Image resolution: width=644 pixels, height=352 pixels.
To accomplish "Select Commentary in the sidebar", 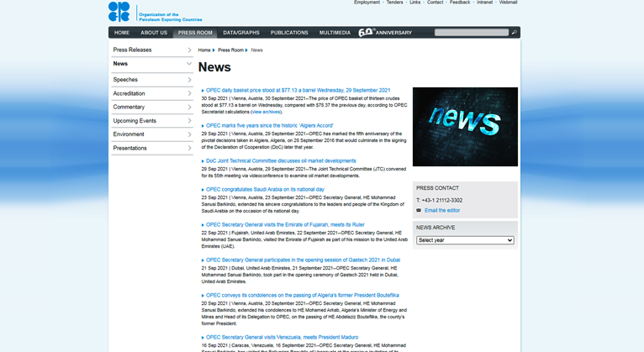I will [x=129, y=107].
